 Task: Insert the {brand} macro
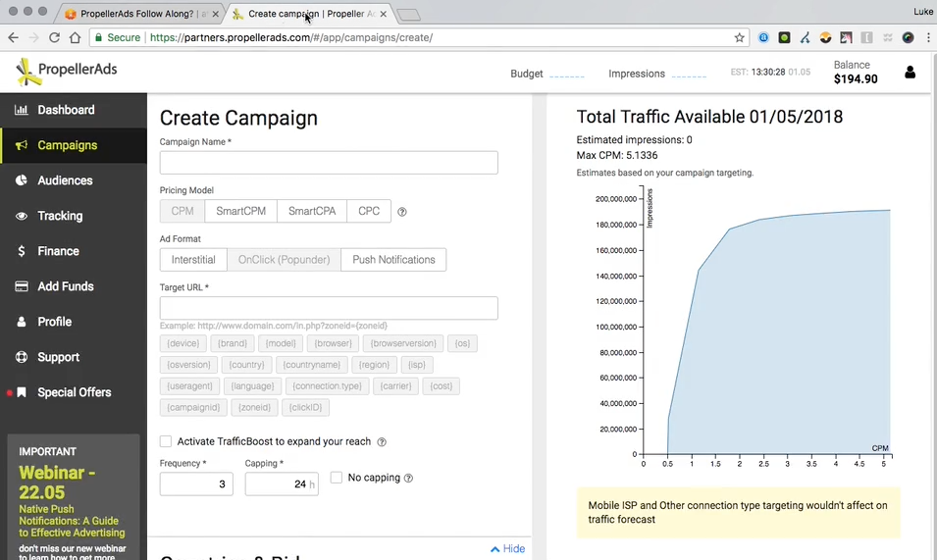[233, 343]
